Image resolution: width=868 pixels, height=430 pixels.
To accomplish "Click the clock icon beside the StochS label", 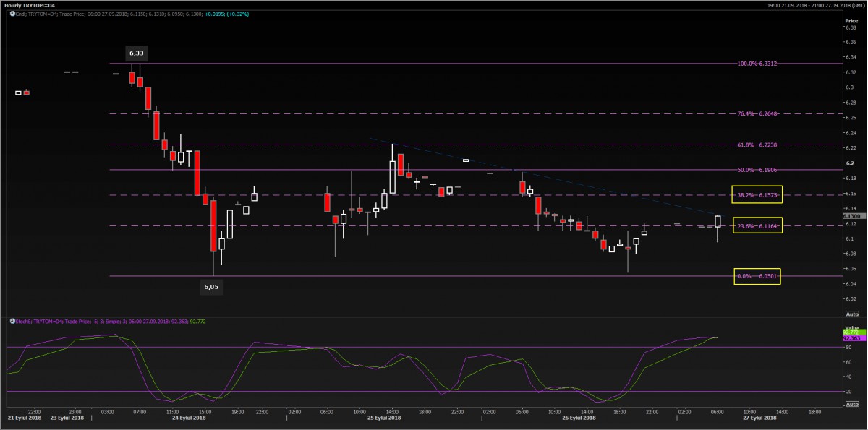I will (12, 321).
